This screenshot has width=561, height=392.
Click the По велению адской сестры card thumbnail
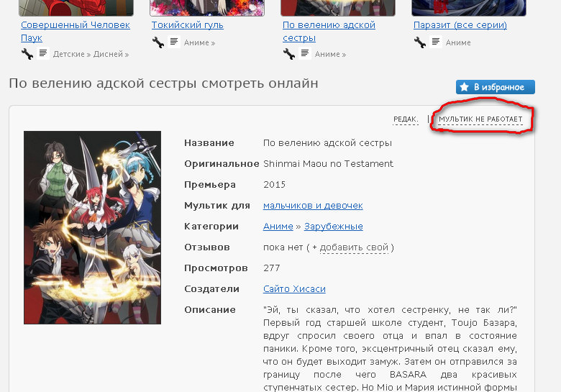338,8
